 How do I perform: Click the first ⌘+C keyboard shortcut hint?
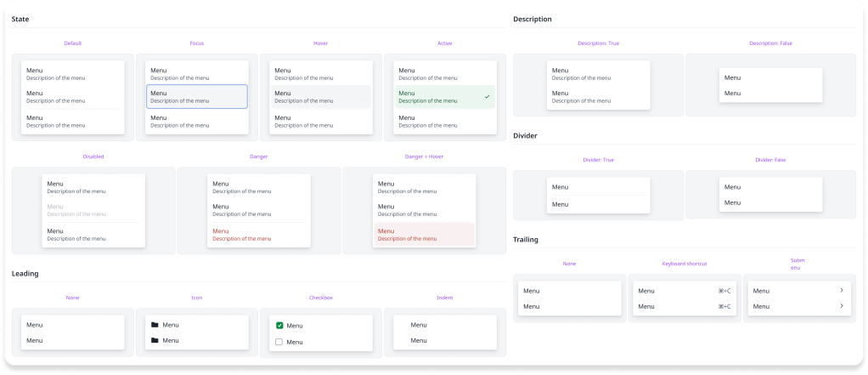click(x=724, y=291)
